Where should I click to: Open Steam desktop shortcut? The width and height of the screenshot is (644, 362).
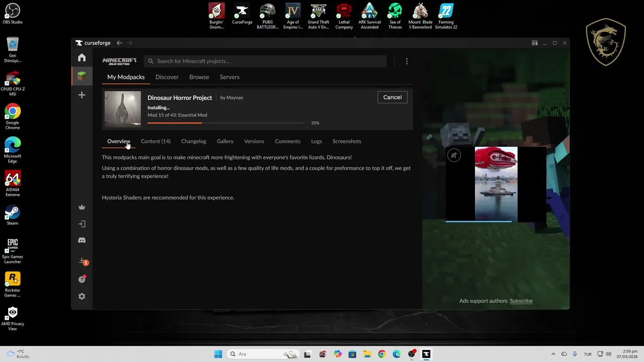[x=13, y=215]
